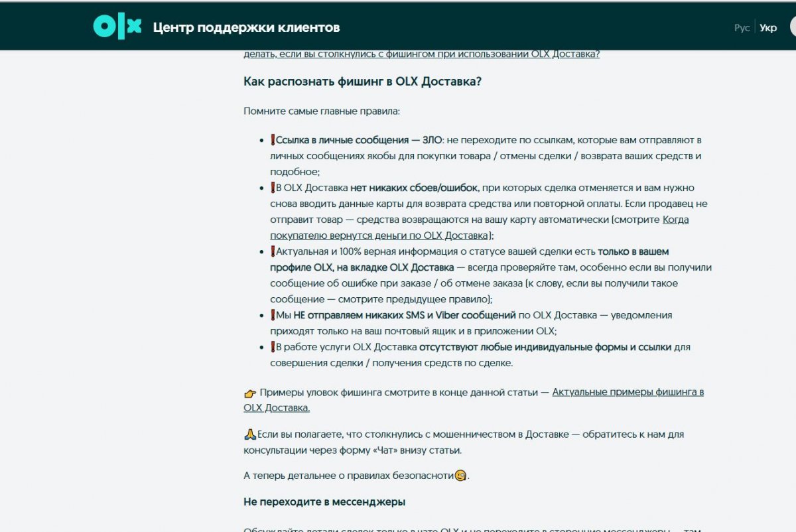The image size is (796, 532).
Task: Click text Помните самые главные правила:
Action: pos(322,111)
